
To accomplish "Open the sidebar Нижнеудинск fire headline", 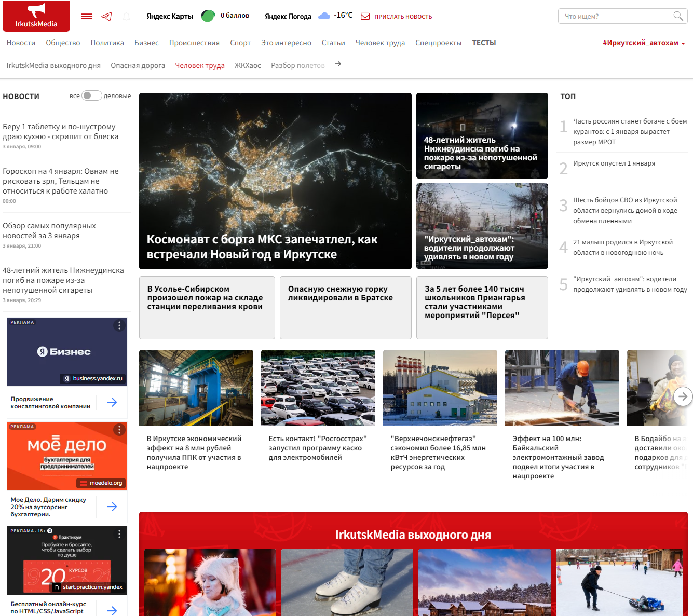I will click(63, 280).
